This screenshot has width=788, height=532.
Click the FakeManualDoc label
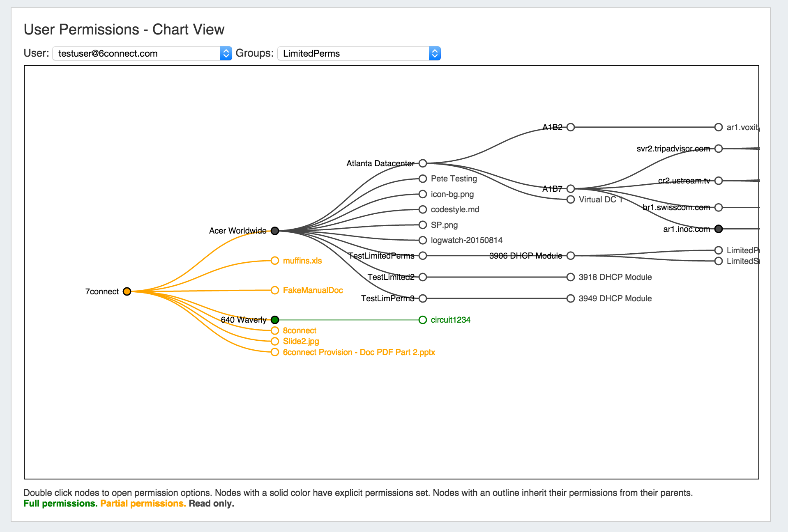coord(313,290)
